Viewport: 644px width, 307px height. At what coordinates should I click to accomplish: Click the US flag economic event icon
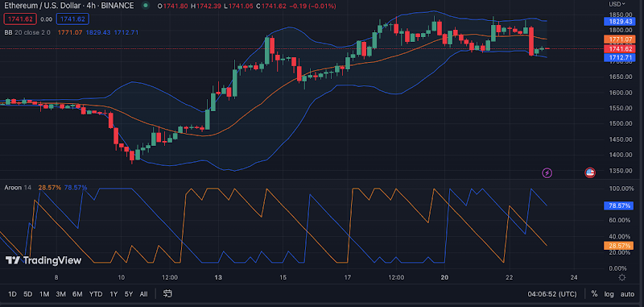(590, 173)
